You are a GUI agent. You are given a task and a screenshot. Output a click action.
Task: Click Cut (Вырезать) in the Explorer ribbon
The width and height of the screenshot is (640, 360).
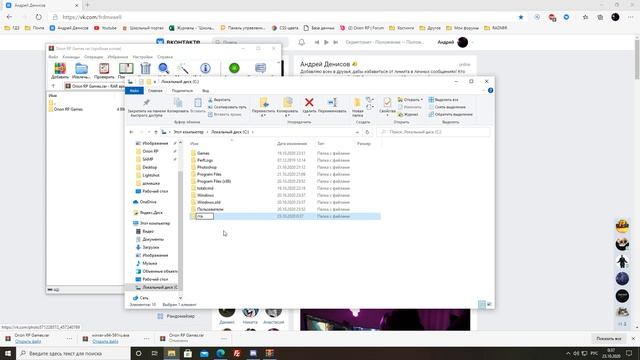coord(219,100)
